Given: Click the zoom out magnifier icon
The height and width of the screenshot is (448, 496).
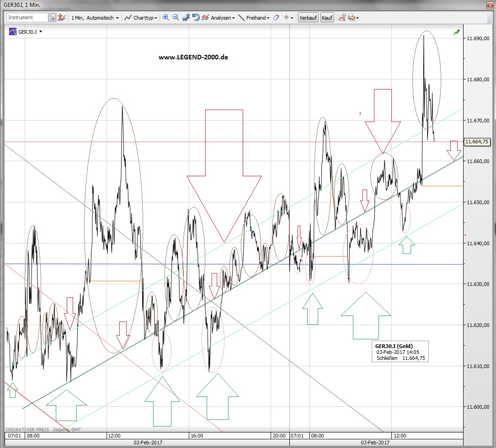Looking at the screenshot, I should (176, 18).
